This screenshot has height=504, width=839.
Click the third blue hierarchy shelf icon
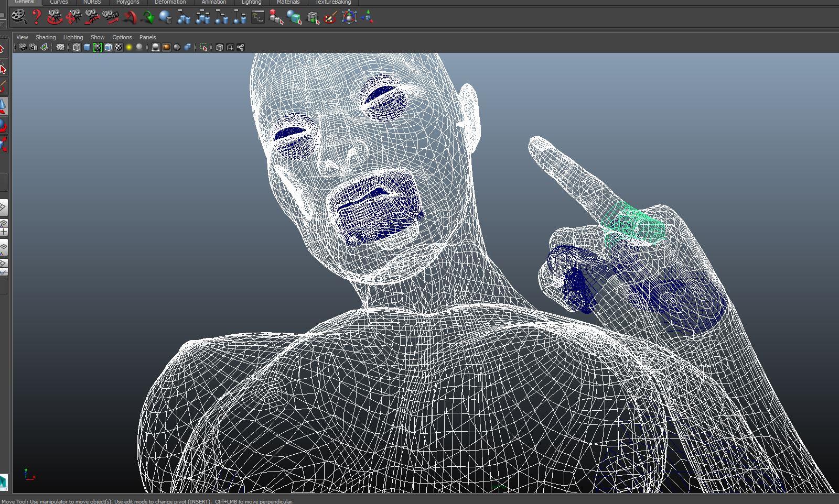221,17
